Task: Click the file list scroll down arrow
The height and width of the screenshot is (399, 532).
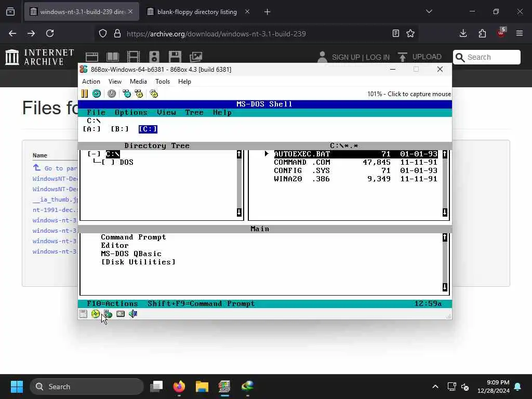Action: pyautogui.click(x=445, y=212)
